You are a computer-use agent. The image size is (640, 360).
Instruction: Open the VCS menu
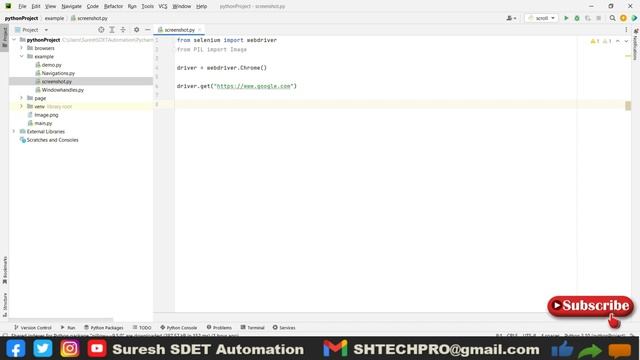[x=163, y=6]
